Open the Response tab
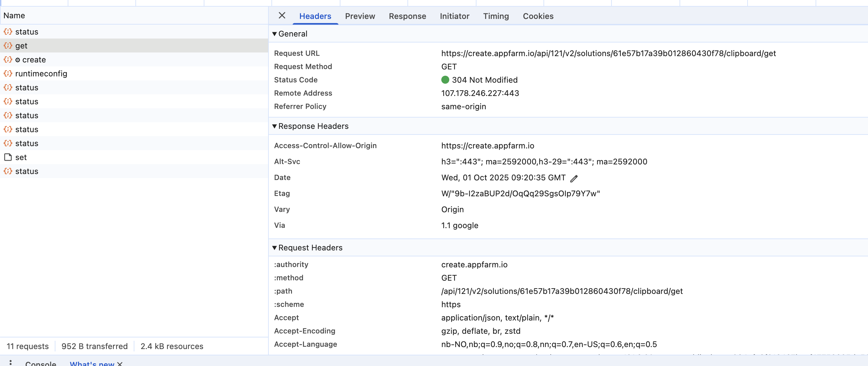Screen dimensions: 868x366 407,16
